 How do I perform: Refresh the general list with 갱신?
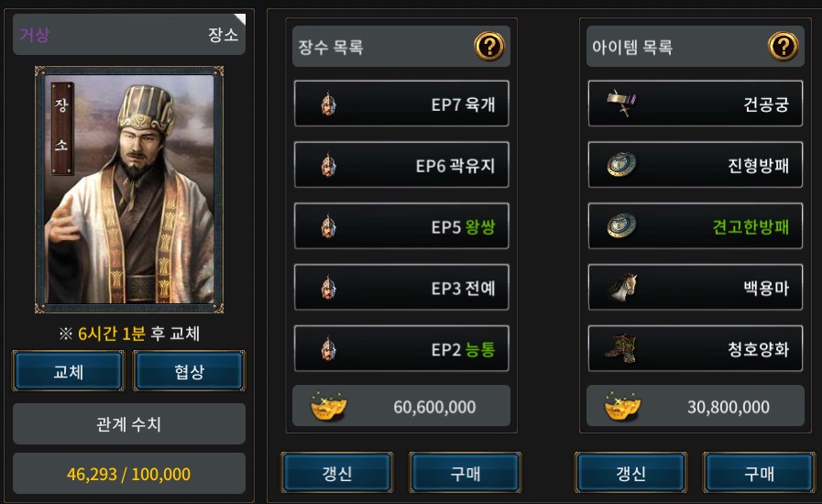(x=337, y=473)
